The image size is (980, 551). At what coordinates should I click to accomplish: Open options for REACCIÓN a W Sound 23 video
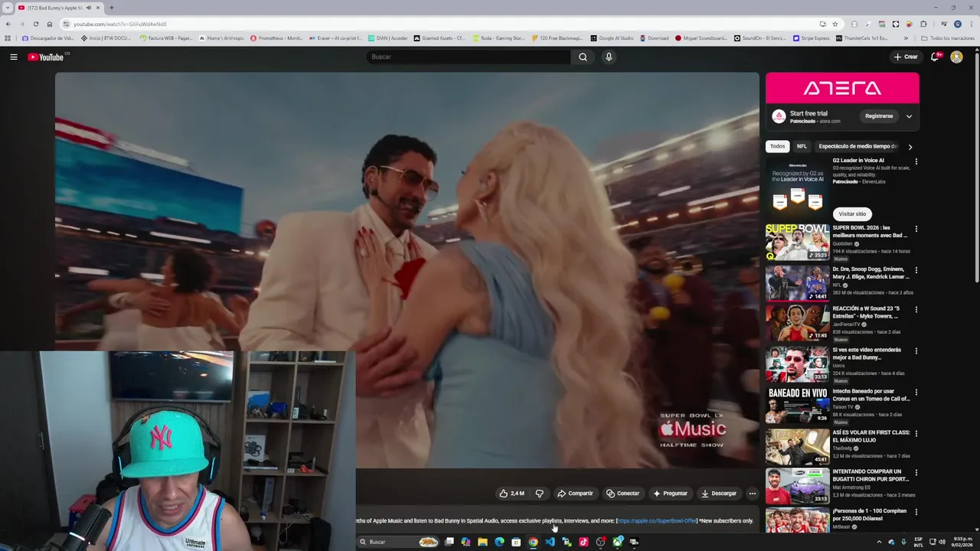point(916,310)
